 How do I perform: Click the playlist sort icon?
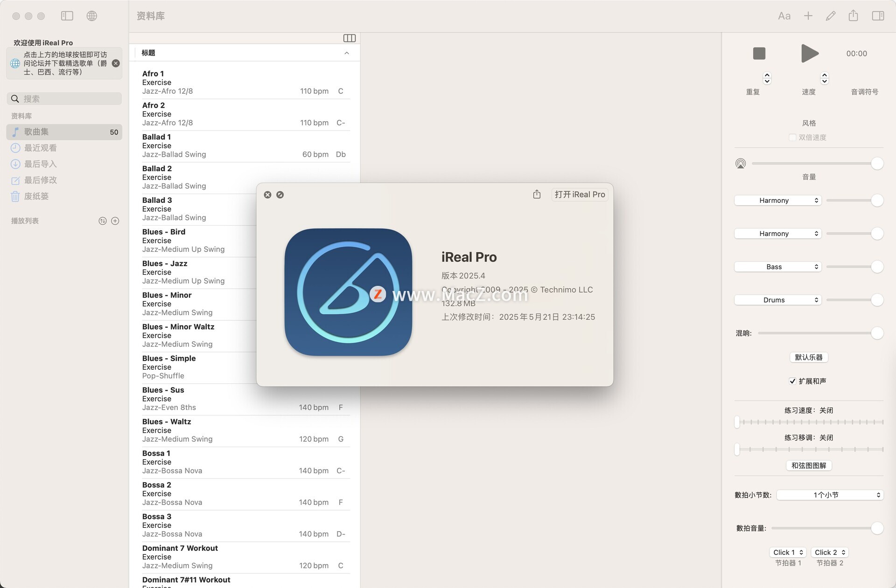point(103,221)
